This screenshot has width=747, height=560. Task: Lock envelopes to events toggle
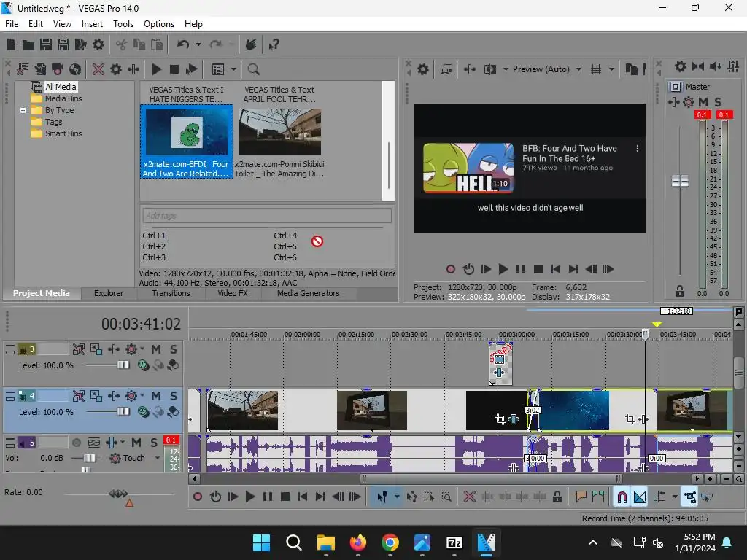pos(689,497)
